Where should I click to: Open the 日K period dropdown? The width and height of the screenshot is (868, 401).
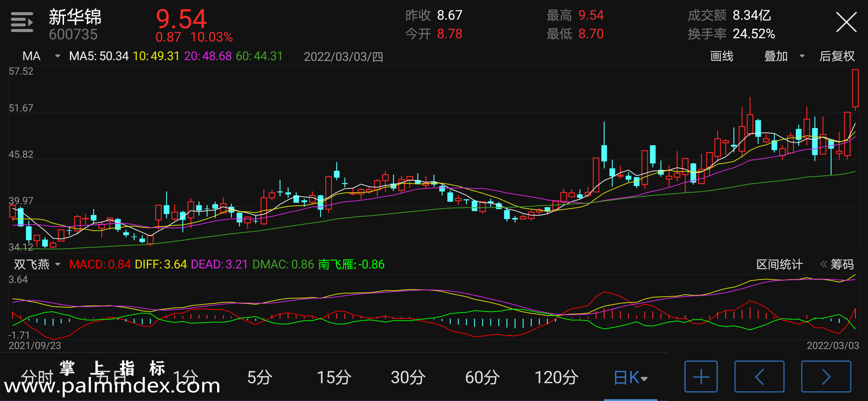(631, 378)
